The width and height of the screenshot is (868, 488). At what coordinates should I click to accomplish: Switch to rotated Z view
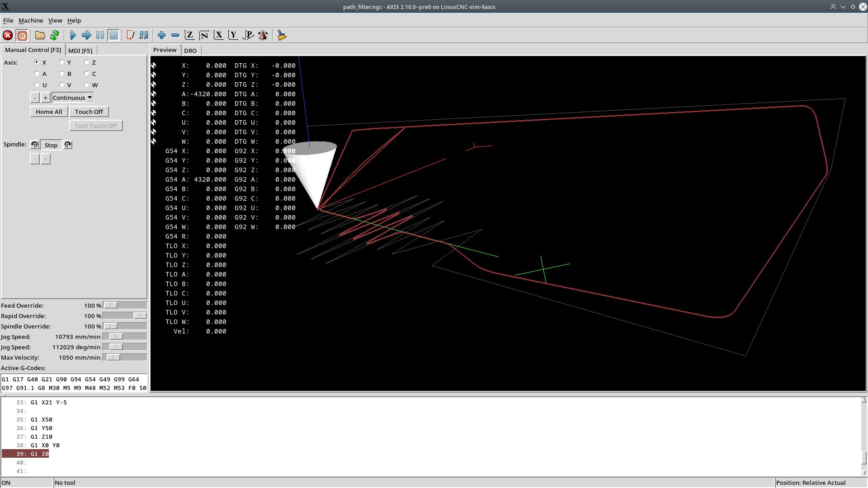[x=204, y=35]
